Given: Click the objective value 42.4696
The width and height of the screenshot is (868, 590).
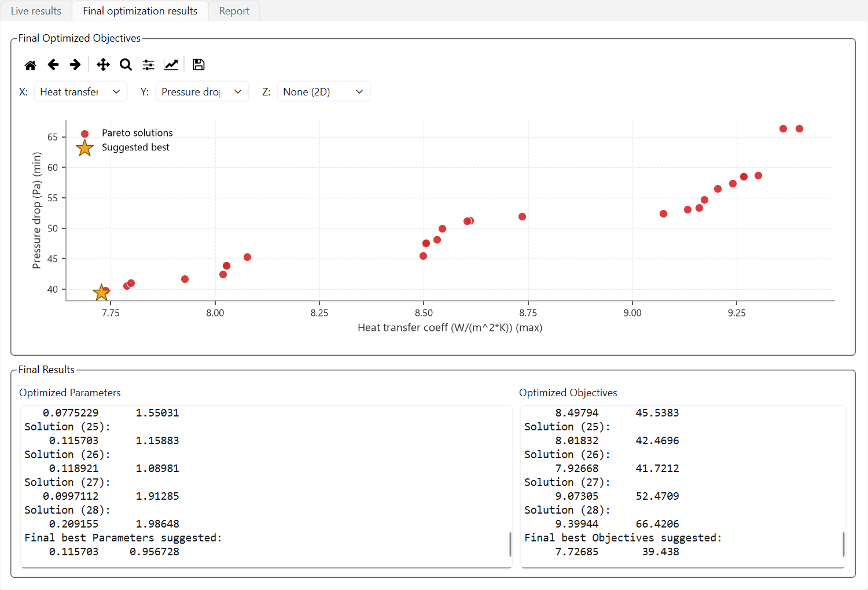Looking at the screenshot, I should tap(657, 441).
